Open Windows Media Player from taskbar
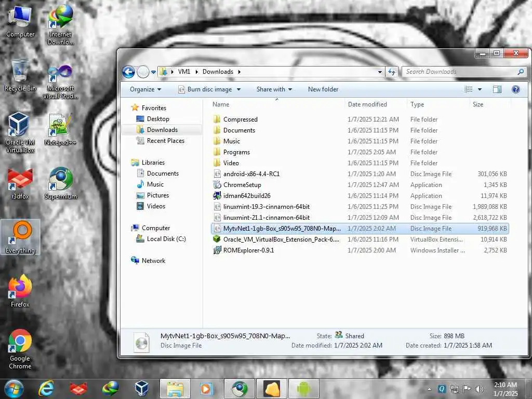The image size is (532, 399). coord(206,389)
